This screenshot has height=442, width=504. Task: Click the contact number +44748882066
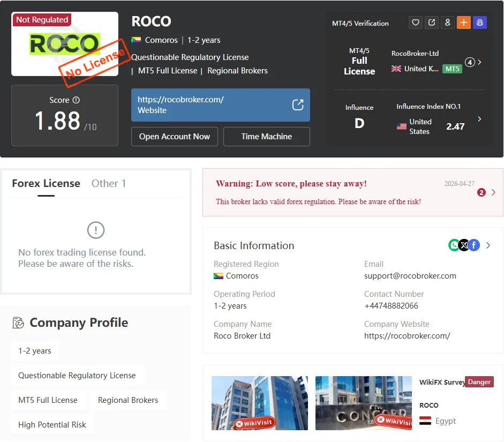click(x=391, y=306)
